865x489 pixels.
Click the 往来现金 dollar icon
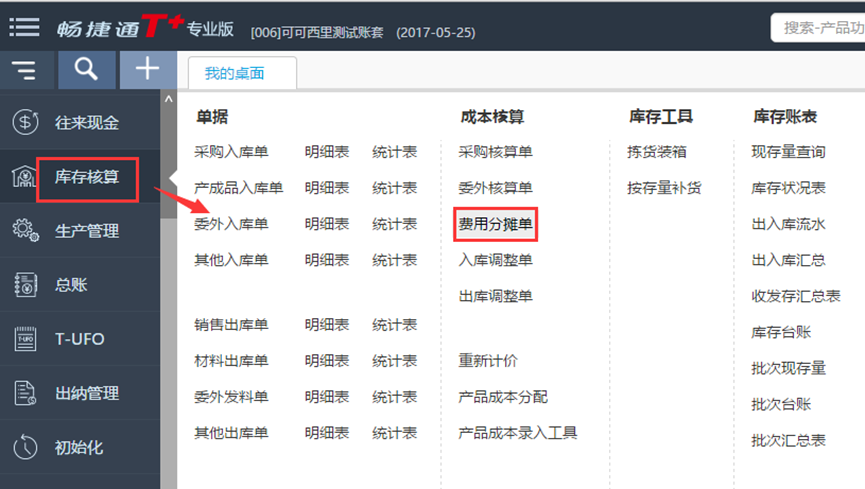coord(25,122)
